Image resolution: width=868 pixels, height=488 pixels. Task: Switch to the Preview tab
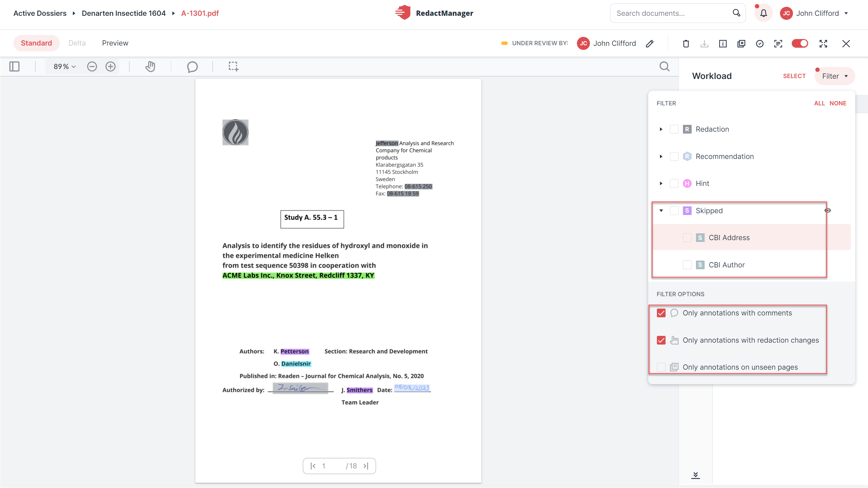(x=115, y=43)
